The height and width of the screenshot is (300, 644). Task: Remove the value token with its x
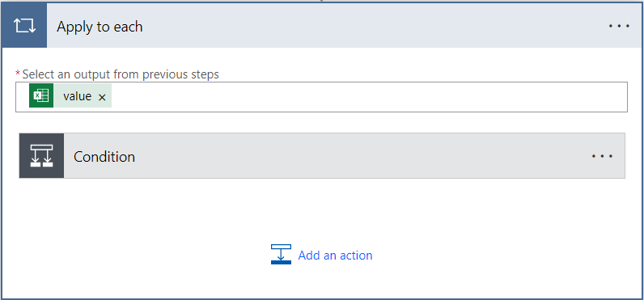(x=102, y=97)
